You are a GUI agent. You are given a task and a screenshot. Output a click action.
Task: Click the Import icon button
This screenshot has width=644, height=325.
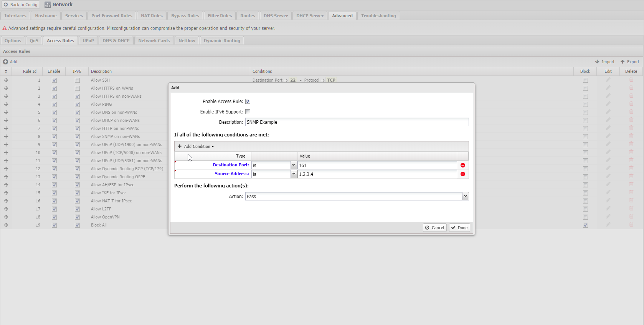pos(604,62)
